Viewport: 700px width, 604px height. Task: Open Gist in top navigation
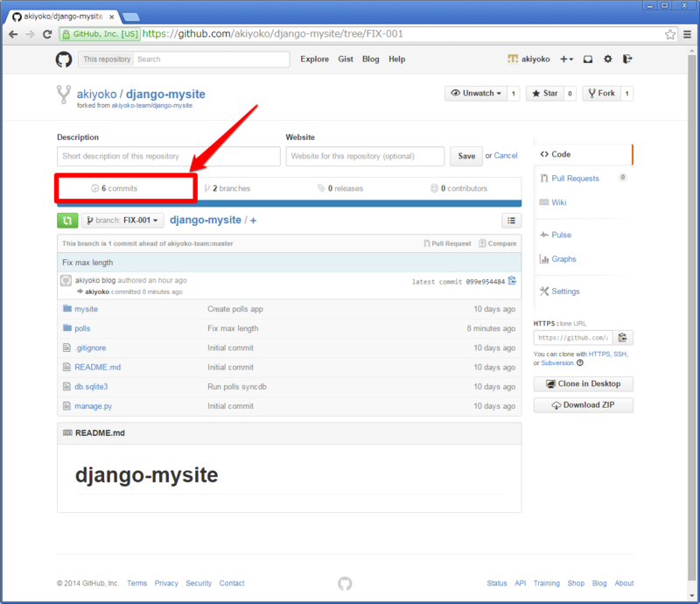[346, 59]
